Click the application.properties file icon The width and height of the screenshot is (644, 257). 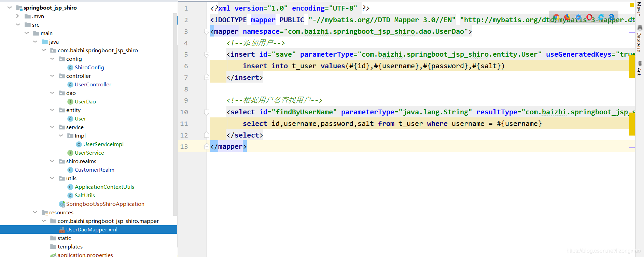click(53, 255)
